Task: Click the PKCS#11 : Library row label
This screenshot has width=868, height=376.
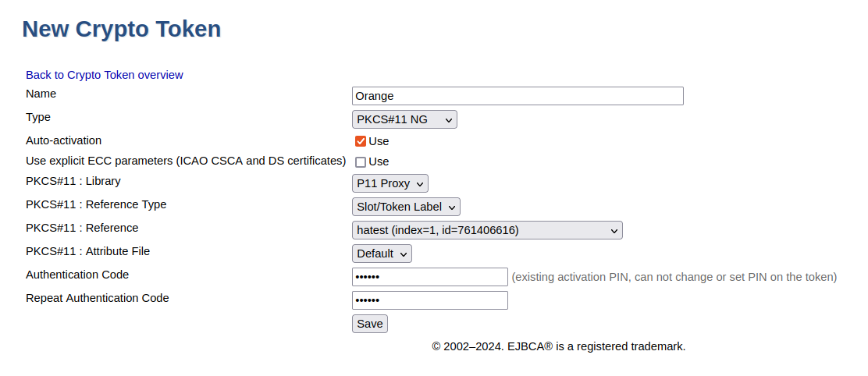Action: tap(73, 181)
